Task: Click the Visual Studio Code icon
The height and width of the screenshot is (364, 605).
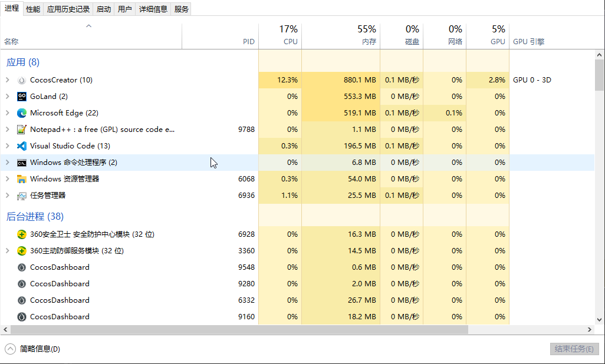Action: (x=22, y=146)
